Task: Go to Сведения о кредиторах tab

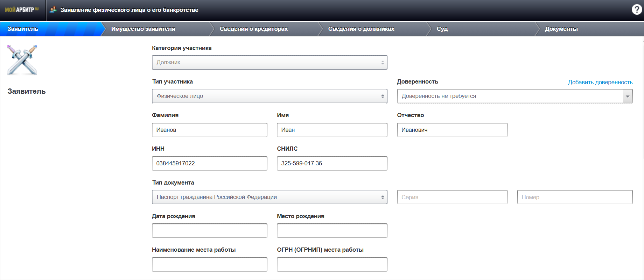Action: click(253, 29)
